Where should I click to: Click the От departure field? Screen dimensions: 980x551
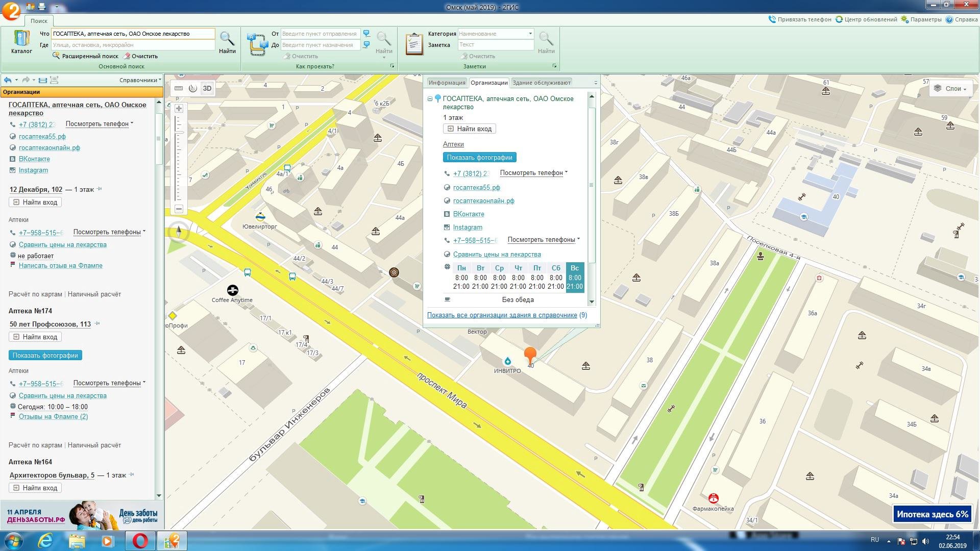click(321, 34)
